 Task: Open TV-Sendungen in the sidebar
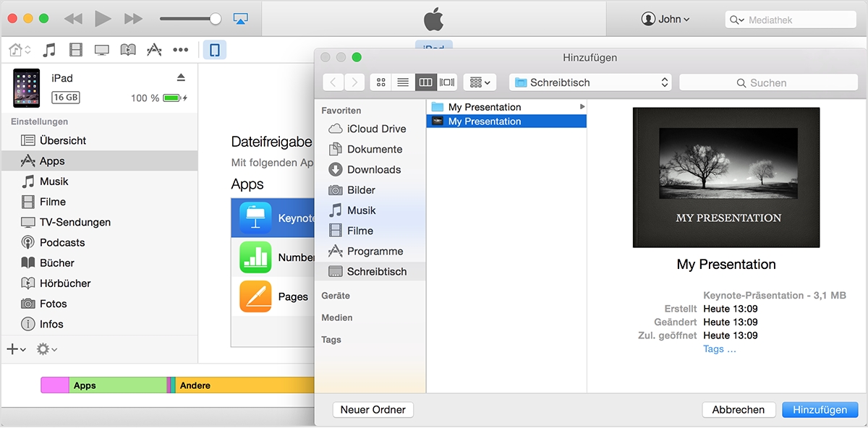pyautogui.click(x=99, y=222)
